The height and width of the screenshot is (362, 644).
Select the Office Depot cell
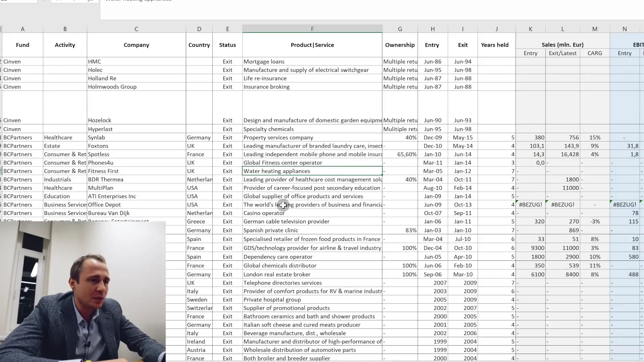[136, 204]
